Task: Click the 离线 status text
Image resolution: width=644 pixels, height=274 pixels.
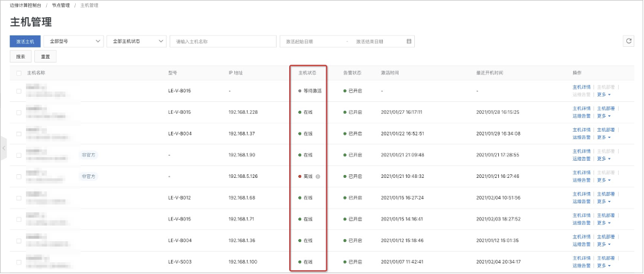Action: 308,176
